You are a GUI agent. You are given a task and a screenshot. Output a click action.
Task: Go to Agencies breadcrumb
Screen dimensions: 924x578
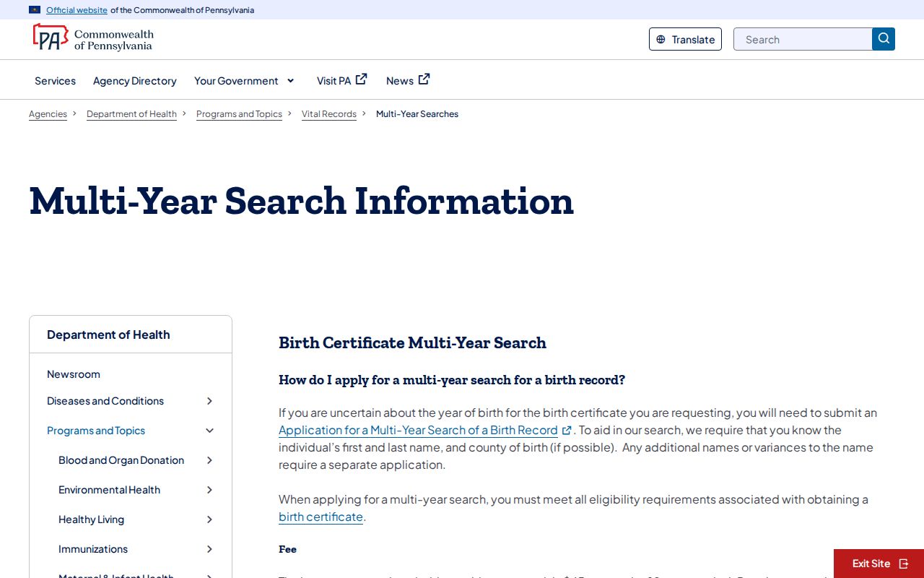(x=48, y=114)
